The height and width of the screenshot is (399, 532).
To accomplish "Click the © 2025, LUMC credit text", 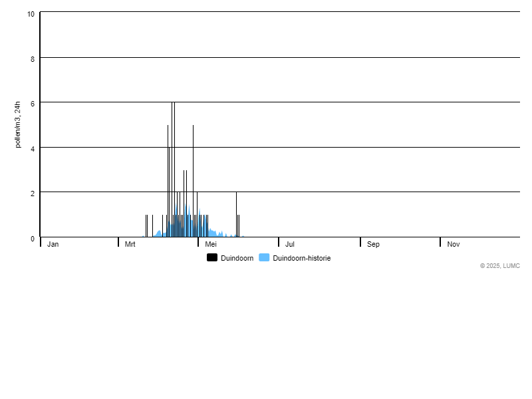I will click(499, 266).
